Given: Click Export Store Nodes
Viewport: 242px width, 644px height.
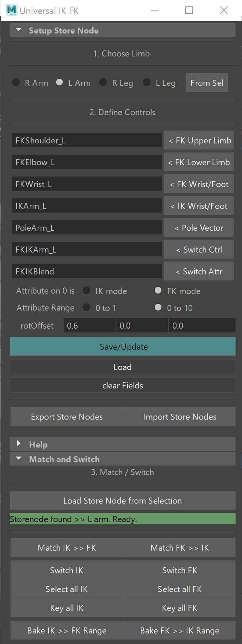Looking at the screenshot, I should point(67,417).
